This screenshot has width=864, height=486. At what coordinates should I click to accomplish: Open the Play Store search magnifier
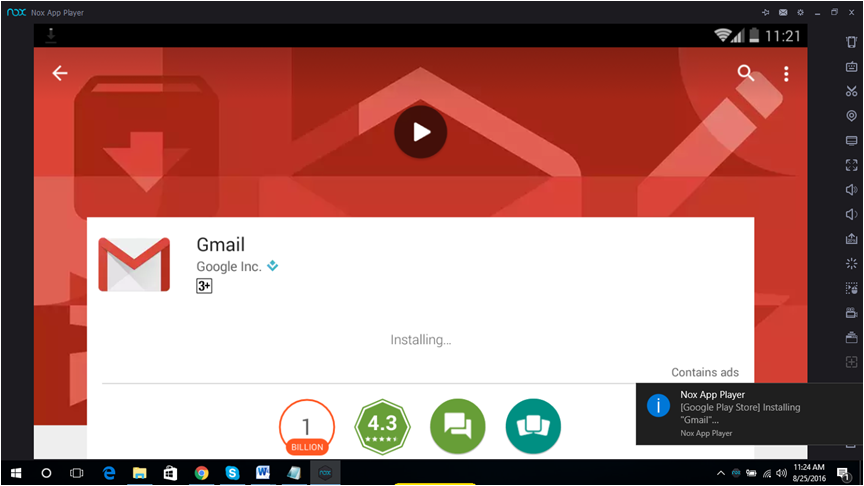click(x=745, y=73)
